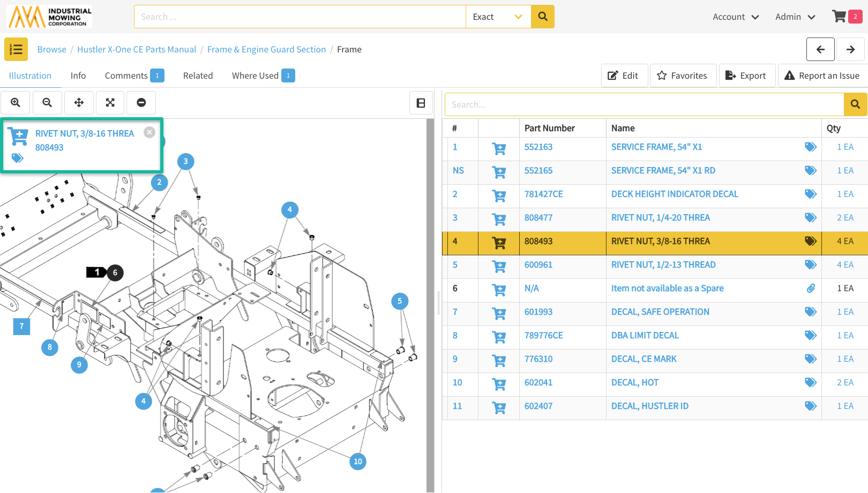Viewport: 868px width, 493px height.
Task: Expand the Account menu
Action: [735, 17]
